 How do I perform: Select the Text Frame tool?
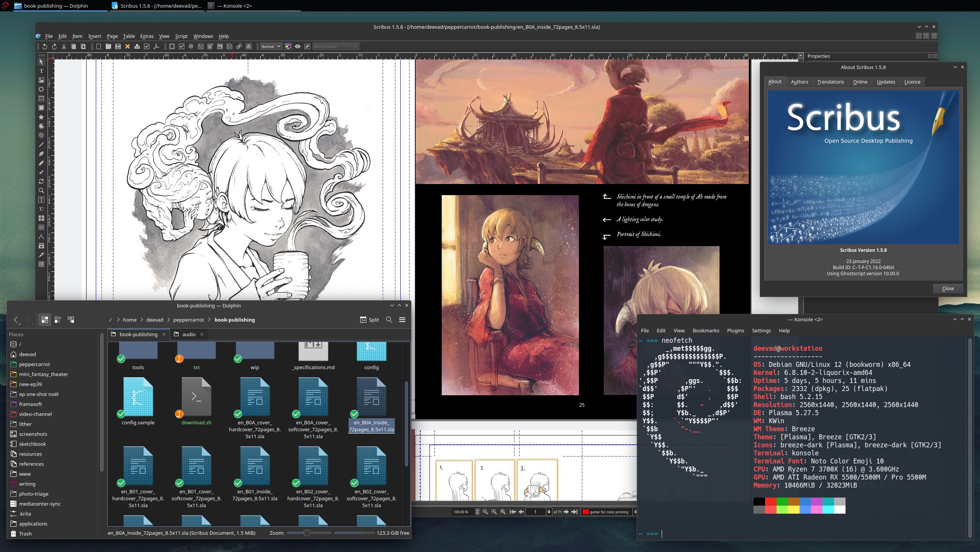[41, 71]
